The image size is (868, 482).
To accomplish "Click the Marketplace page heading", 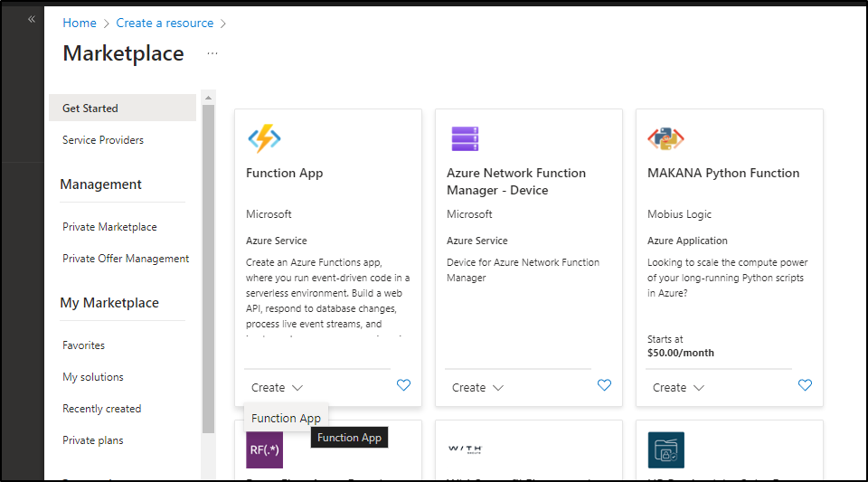I will point(124,53).
